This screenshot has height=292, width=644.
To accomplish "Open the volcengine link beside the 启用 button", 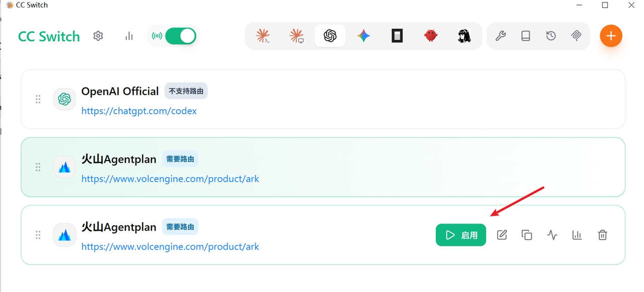I will tap(170, 247).
